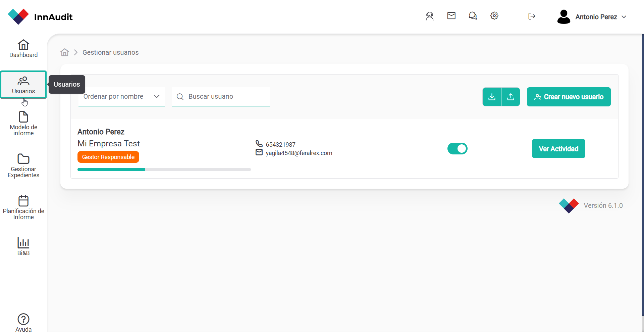Expand the Antonio Perez account menu

[x=592, y=17]
